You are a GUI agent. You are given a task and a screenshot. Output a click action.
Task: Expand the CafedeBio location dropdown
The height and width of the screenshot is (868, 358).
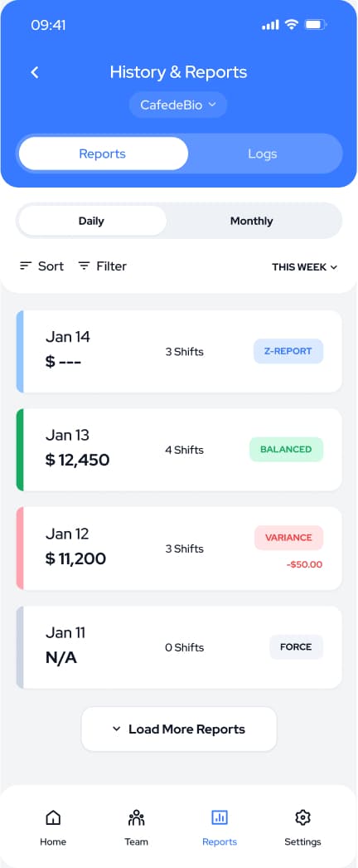tap(178, 105)
